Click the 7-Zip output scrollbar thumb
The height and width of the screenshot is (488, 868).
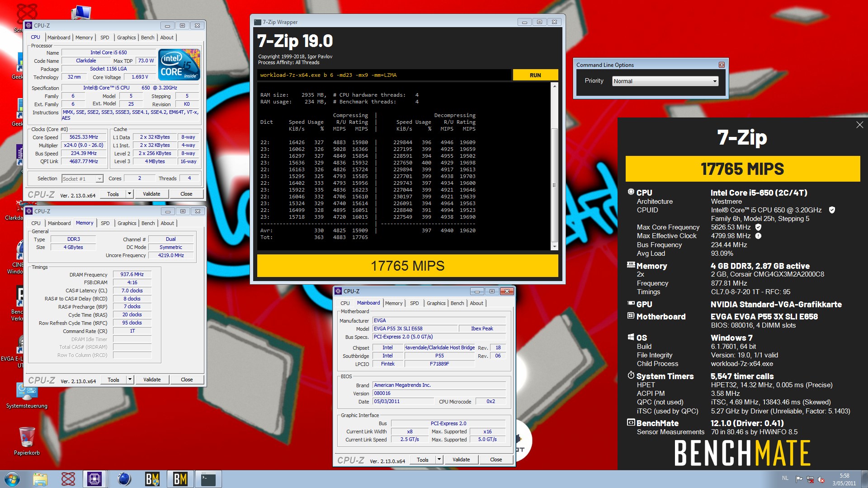[x=554, y=185]
